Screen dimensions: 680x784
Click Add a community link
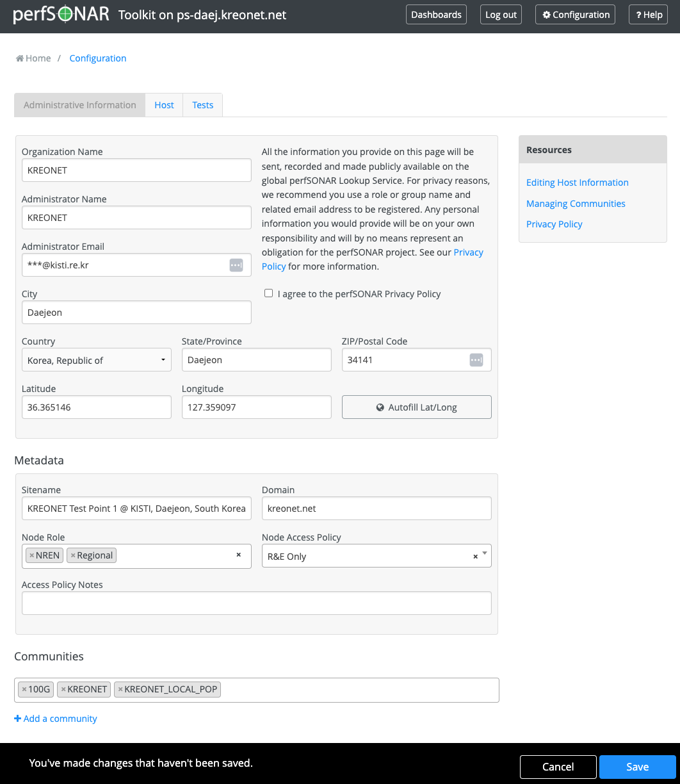point(56,719)
